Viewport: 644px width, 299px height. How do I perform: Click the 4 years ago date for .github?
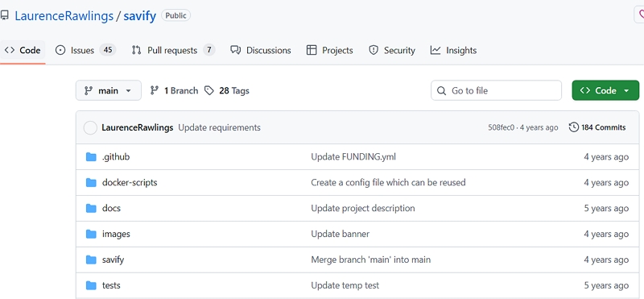click(606, 156)
